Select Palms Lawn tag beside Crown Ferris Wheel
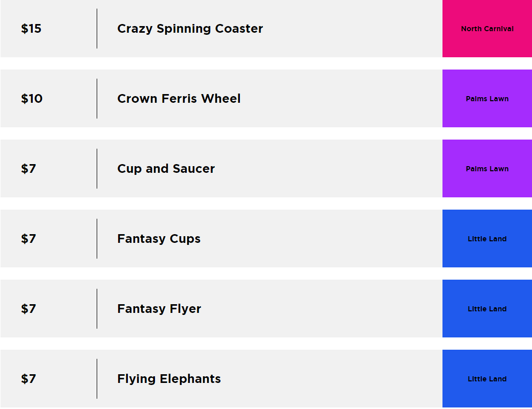The height and width of the screenshot is (409, 532). 487,99
